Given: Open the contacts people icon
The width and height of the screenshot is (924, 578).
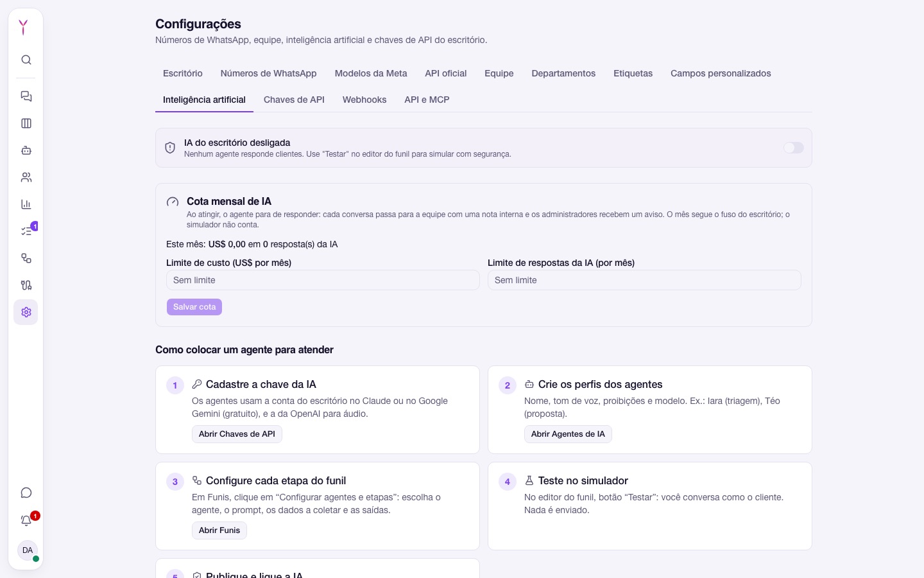Looking at the screenshot, I should point(26,177).
